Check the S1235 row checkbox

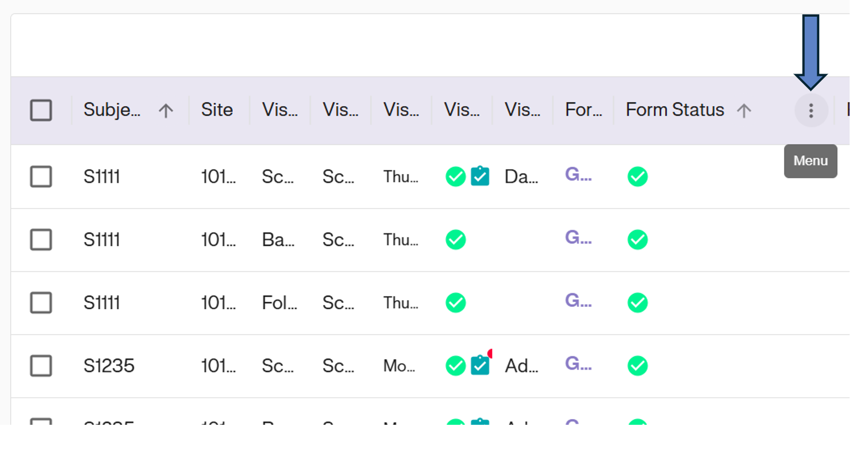click(40, 365)
